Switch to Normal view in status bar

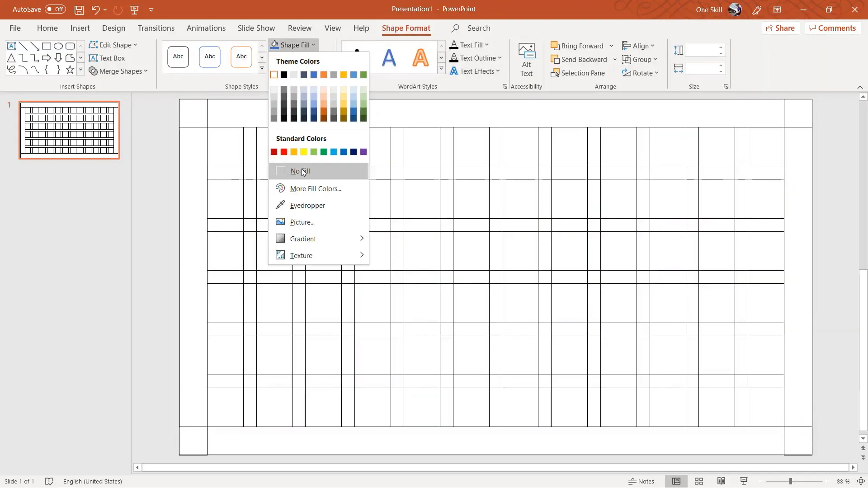[x=676, y=481]
